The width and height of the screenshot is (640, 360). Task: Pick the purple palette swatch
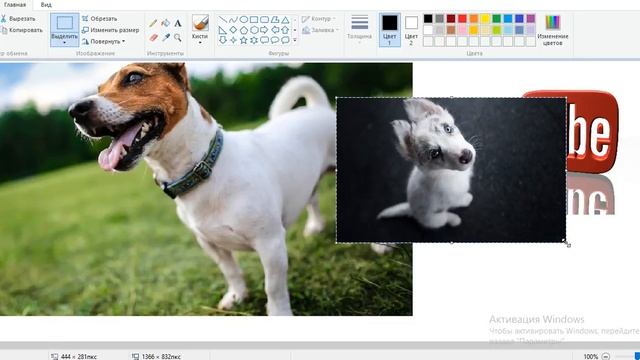[531, 18]
